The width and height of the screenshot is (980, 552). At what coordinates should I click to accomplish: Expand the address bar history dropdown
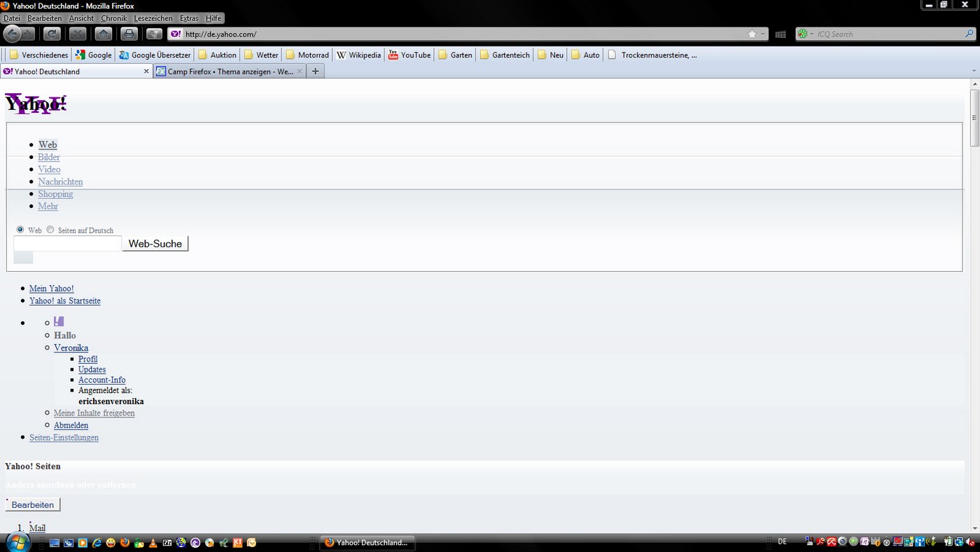click(762, 34)
